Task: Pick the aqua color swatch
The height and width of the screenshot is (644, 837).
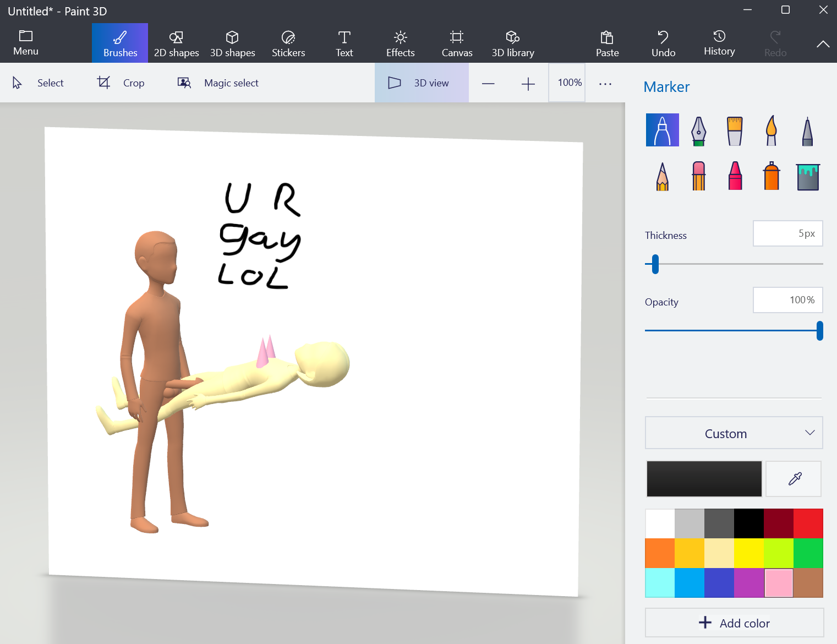Action: (660, 583)
